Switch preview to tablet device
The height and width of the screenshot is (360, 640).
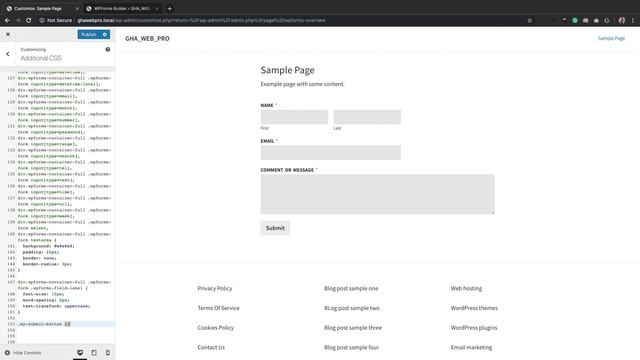tap(94, 353)
